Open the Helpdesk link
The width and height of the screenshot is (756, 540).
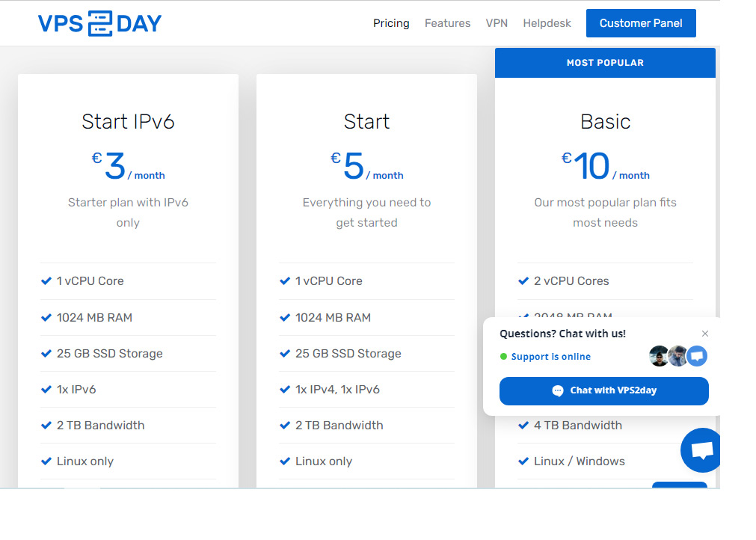tap(547, 23)
